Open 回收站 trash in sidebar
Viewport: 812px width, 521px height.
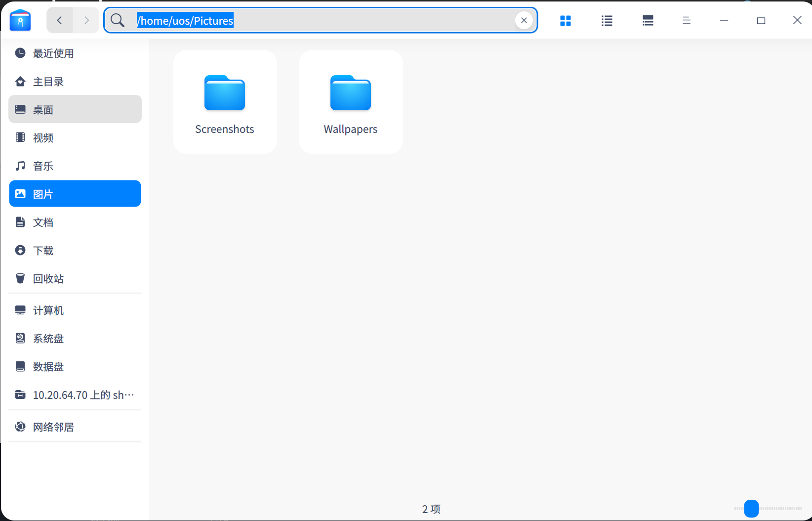pos(75,278)
